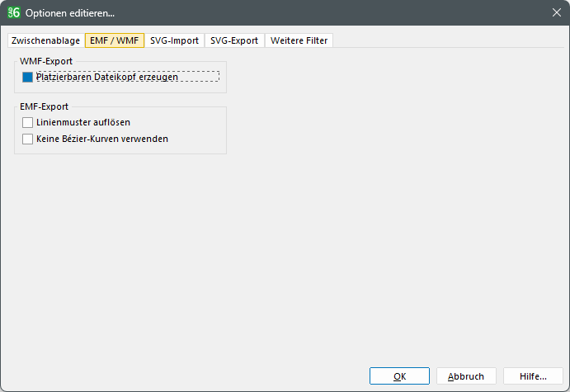Open help via the Hilfe... button
Viewport: 570px width, 392px height.
coord(533,376)
